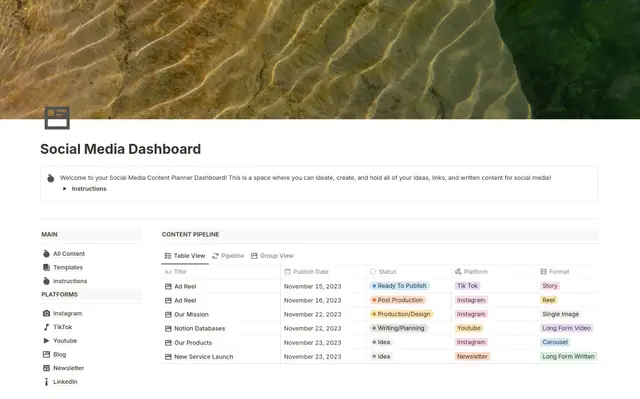Open the Ad Reel row dated November 15
Image resolution: width=640 pixels, height=399 pixels.
pyautogui.click(x=185, y=286)
